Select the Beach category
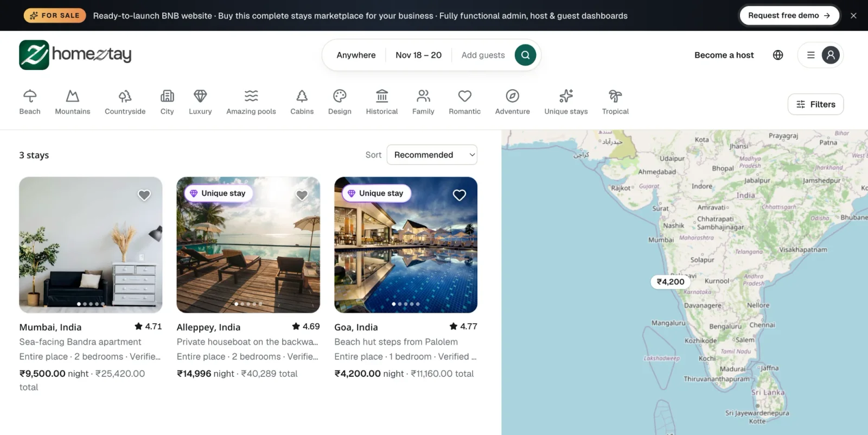 coord(30,102)
